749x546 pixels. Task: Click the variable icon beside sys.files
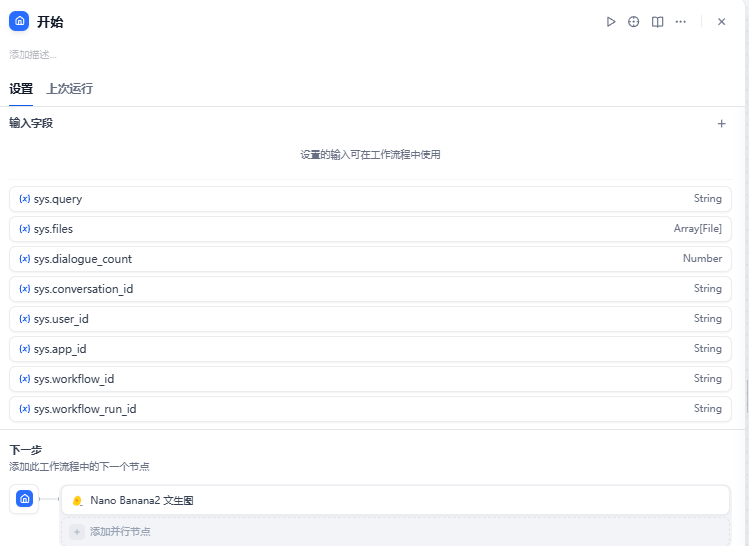click(x=24, y=229)
